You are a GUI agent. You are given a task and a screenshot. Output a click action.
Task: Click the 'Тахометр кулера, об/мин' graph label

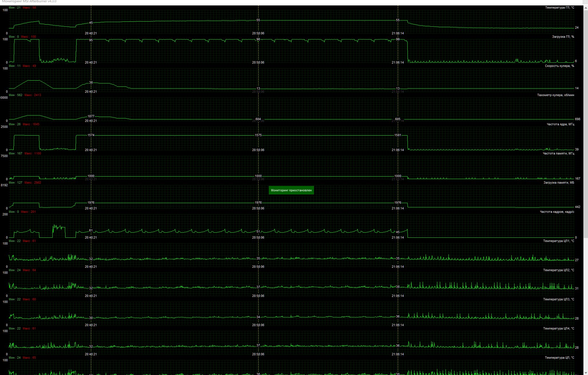pyautogui.click(x=555, y=95)
